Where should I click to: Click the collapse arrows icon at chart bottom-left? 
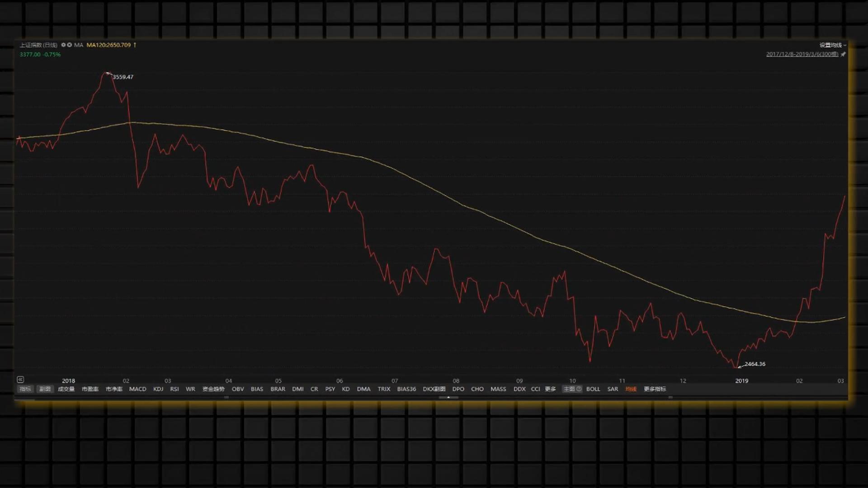(x=20, y=380)
